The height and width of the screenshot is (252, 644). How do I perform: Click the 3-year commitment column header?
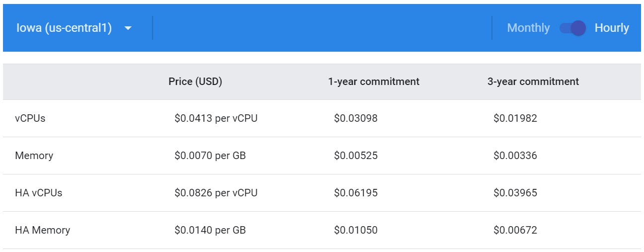click(533, 82)
